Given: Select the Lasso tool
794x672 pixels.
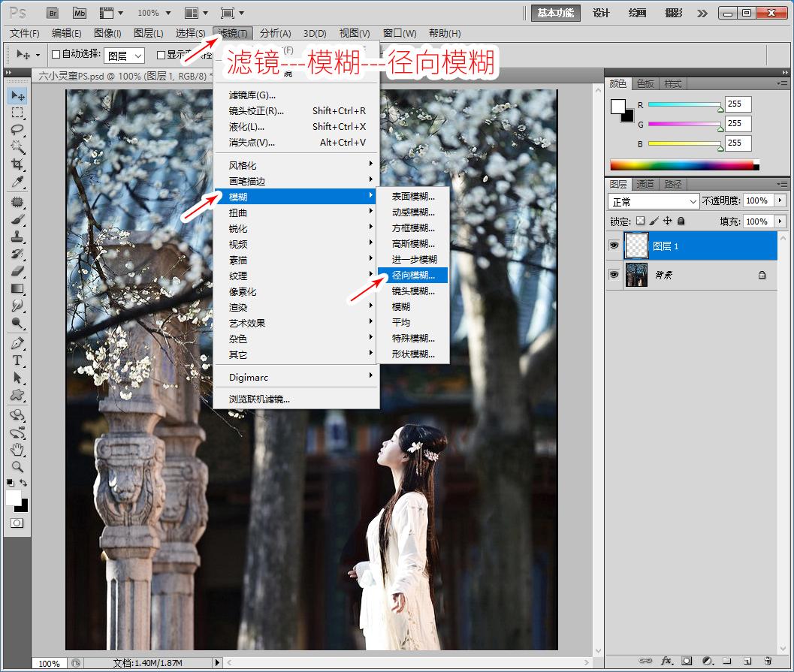Looking at the screenshot, I should pyautogui.click(x=18, y=130).
